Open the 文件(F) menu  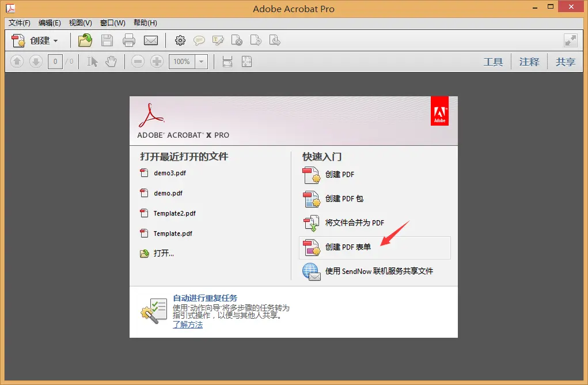pos(20,23)
